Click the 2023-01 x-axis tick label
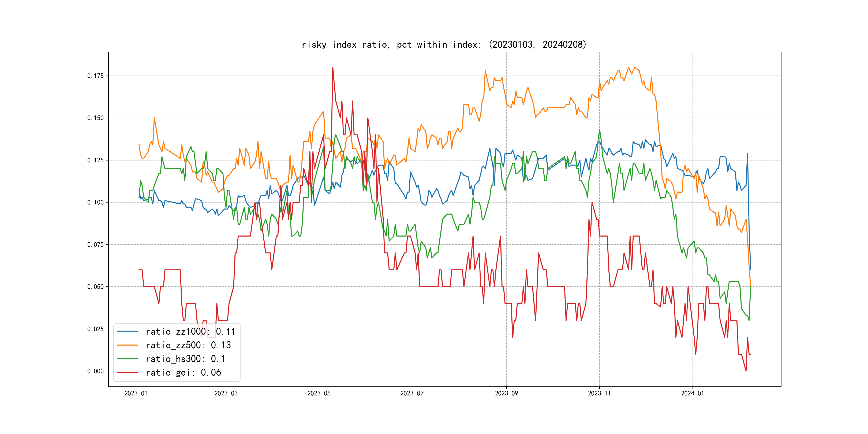Screen dimensions: 868x434 coord(136,393)
